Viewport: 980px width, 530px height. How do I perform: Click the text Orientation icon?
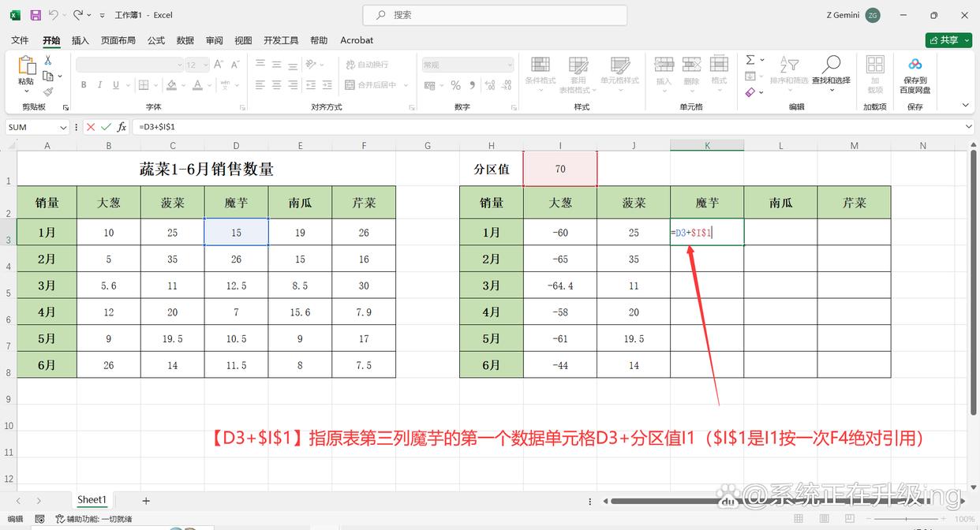point(312,65)
